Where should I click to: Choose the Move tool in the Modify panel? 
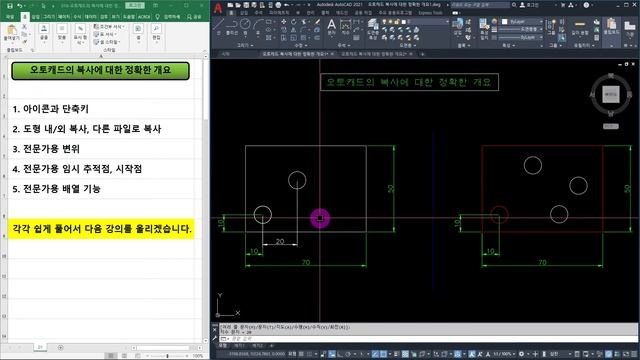pos(284,22)
